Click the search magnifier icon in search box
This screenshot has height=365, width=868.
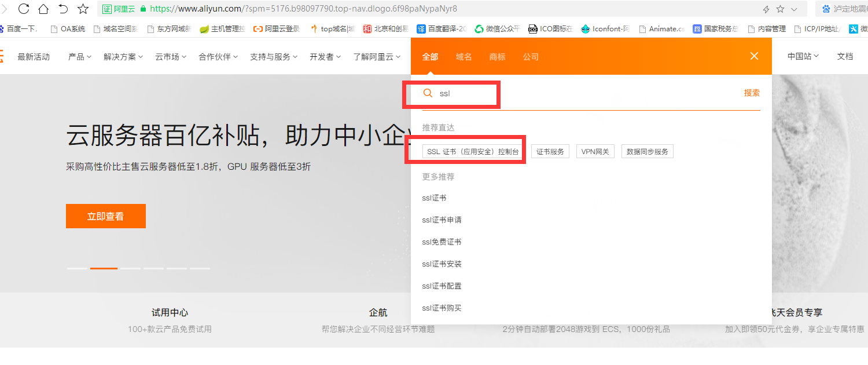pyautogui.click(x=428, y=93)
